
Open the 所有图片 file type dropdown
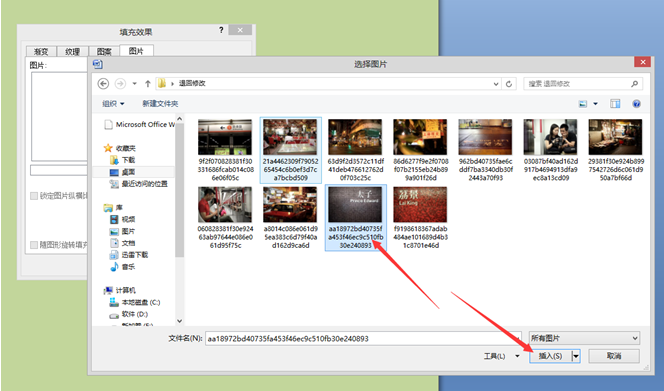point(584,338)
